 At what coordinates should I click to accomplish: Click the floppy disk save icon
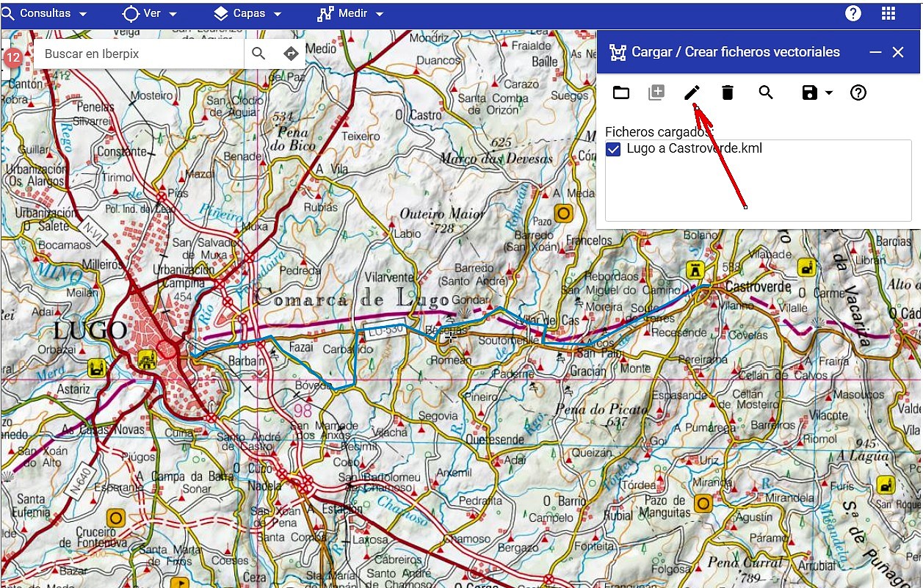click(x=810, y=92)
